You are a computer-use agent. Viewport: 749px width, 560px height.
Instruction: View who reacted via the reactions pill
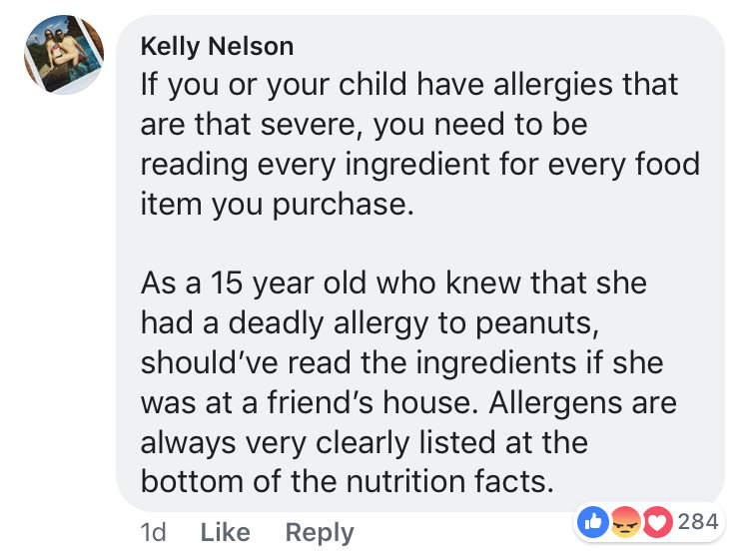pos(649,522)
